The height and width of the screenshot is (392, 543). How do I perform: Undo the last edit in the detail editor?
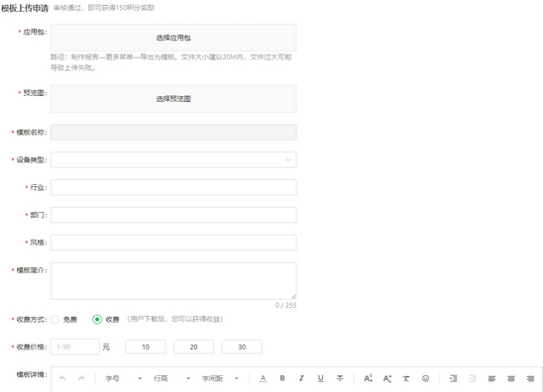(62, 378)
